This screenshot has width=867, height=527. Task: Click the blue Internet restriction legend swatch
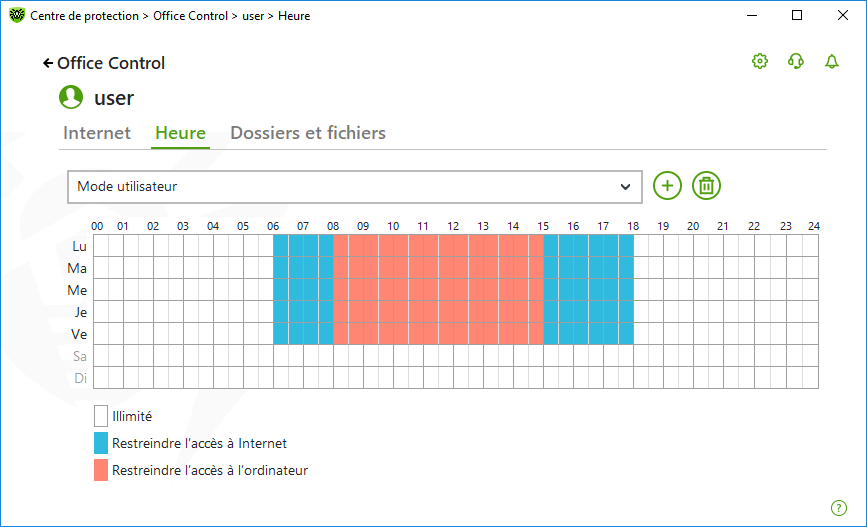tap(101, 443)
